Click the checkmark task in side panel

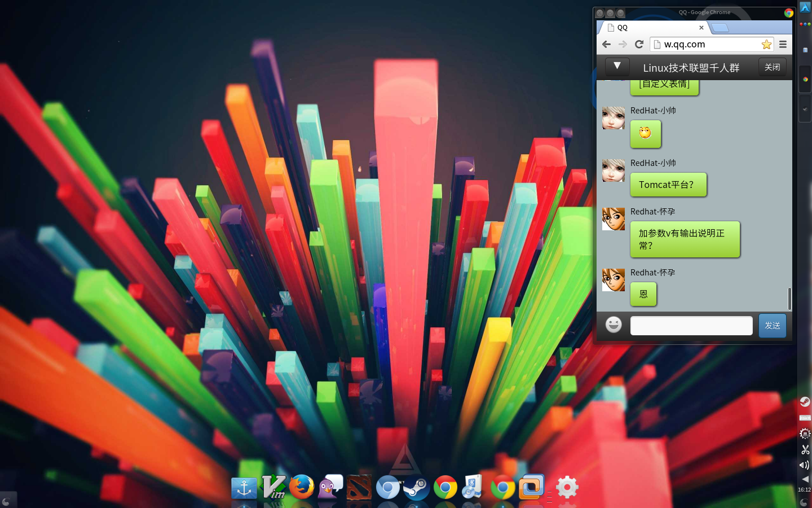805,109
